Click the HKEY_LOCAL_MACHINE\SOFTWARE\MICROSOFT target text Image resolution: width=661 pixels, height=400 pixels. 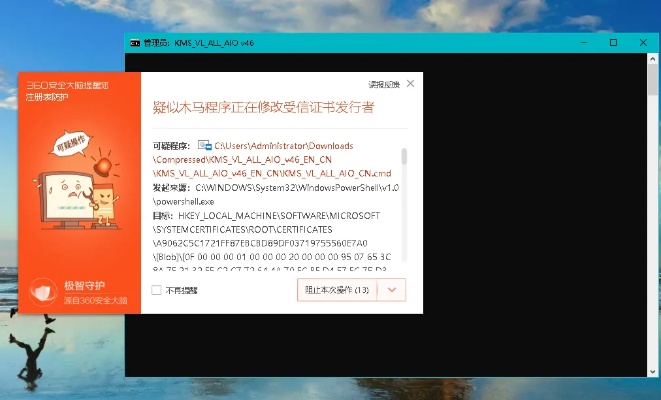(x=279, y=216)
